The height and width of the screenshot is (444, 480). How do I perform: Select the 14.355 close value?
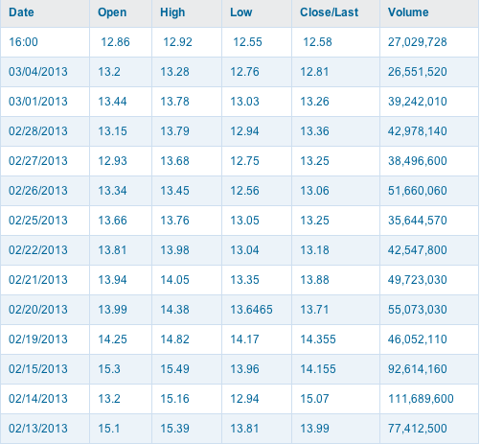pyautogui.click(x=318, y=339)
